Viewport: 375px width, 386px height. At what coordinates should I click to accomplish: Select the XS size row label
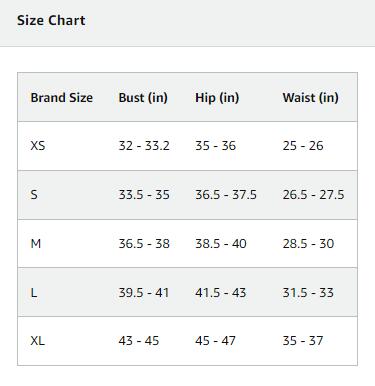point(38,146)
